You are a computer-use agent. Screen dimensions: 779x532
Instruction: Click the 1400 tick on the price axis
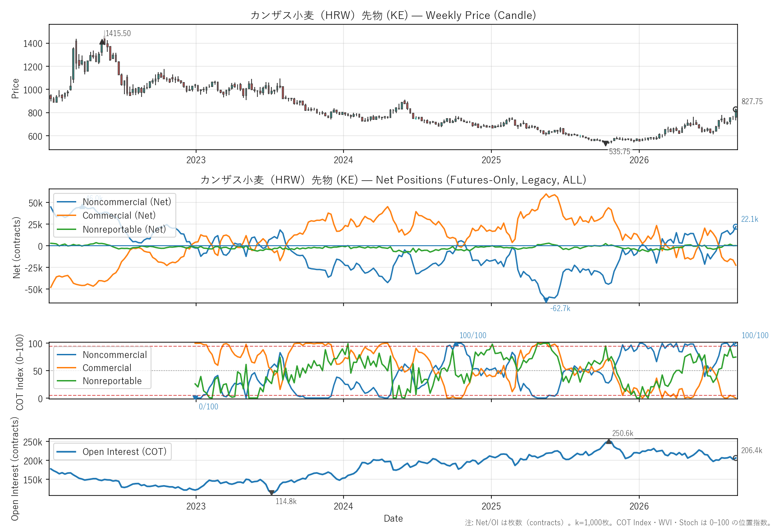click(x=33, y=44)
